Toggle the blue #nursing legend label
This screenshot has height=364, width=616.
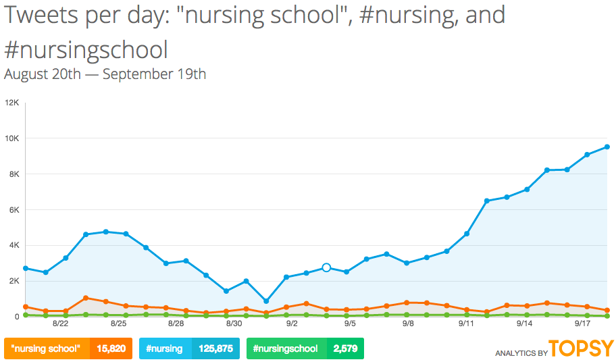(165, 348)
